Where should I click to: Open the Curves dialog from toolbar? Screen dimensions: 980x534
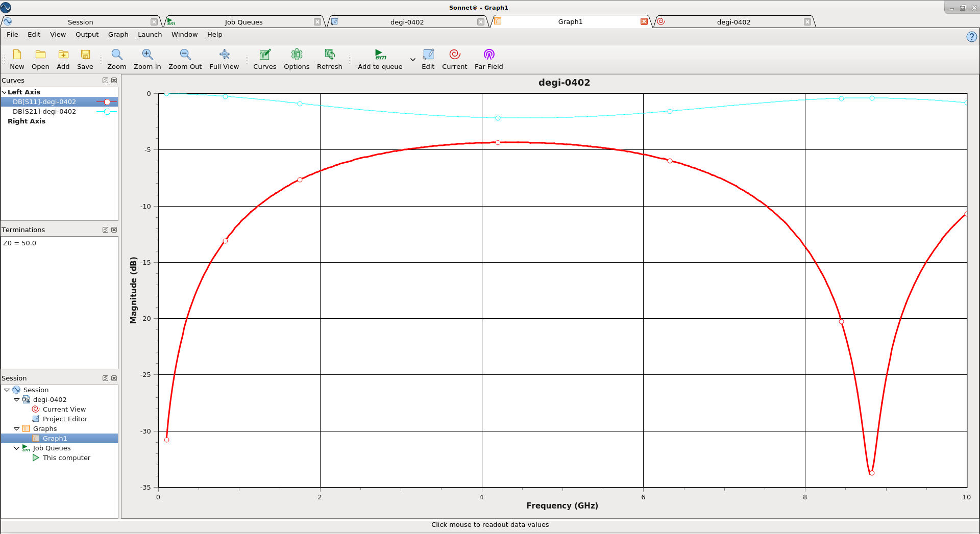[265, 59]
